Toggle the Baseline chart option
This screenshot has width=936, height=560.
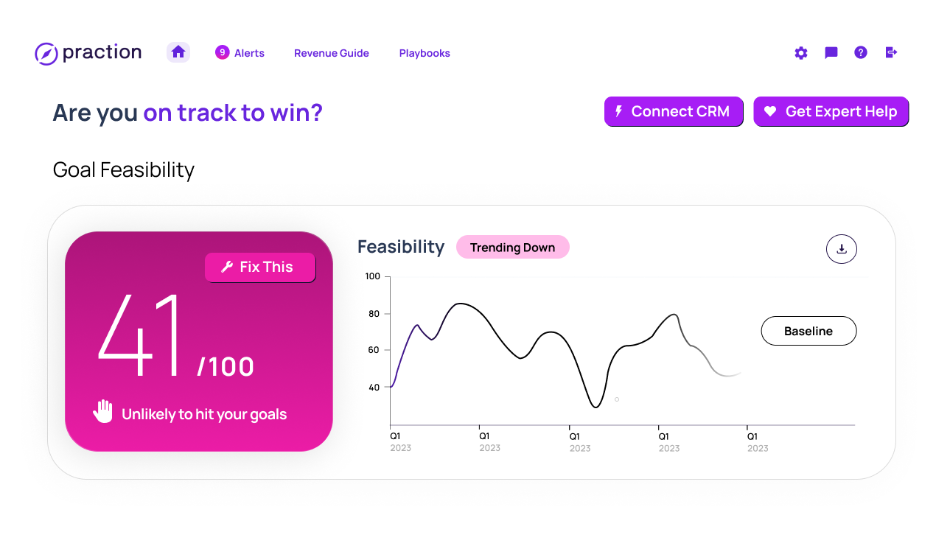[808, 331]
